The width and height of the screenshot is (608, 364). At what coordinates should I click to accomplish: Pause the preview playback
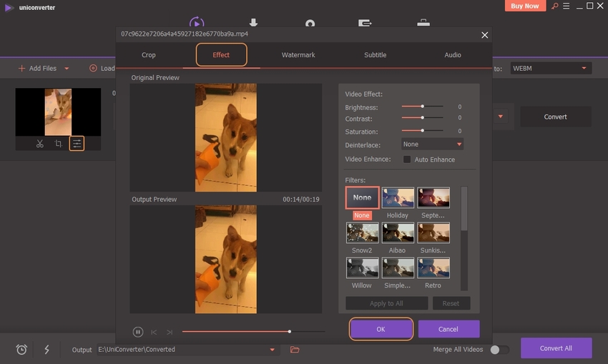(x=138, y=332)
